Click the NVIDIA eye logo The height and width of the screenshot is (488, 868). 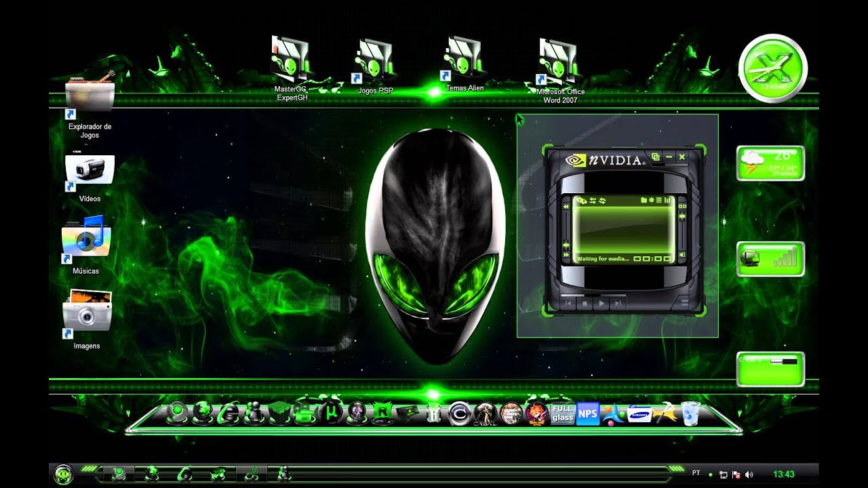(x=576, y=160)
